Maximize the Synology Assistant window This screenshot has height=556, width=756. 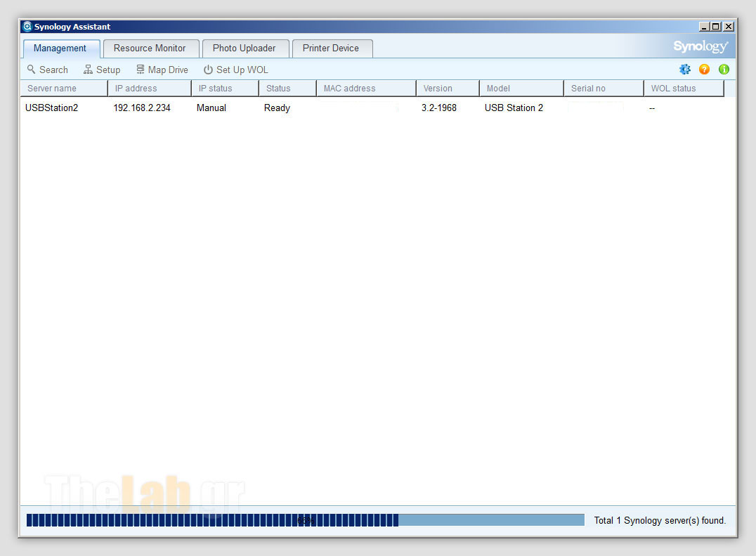(715, 27)
